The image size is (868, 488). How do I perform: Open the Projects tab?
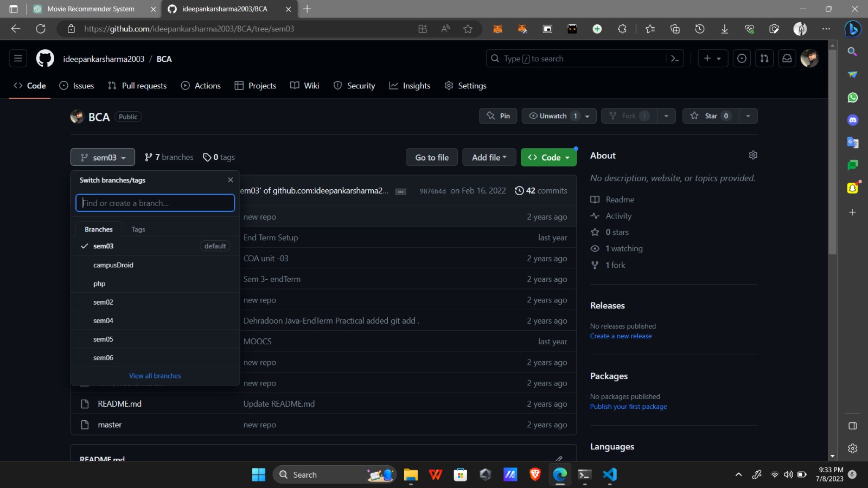click(x=255, y=86)
